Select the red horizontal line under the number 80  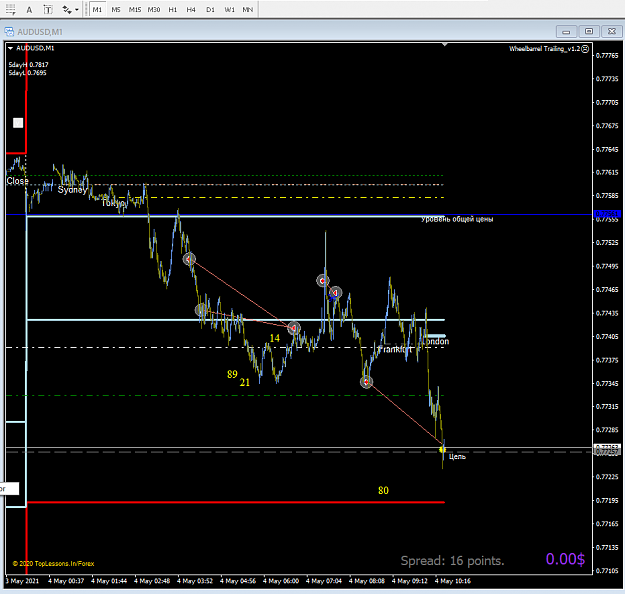[235, 502]
